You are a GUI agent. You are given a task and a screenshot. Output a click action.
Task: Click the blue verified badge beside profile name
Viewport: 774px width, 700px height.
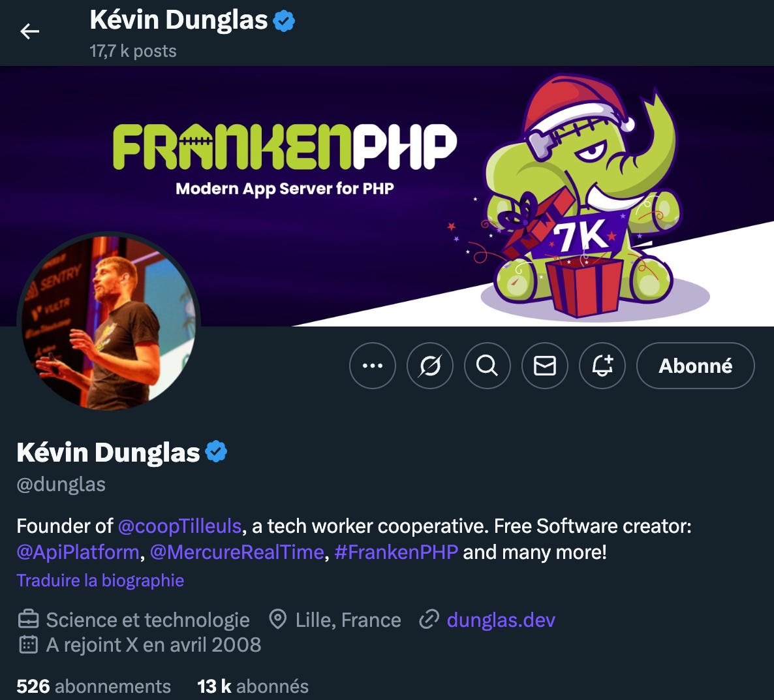216,451
